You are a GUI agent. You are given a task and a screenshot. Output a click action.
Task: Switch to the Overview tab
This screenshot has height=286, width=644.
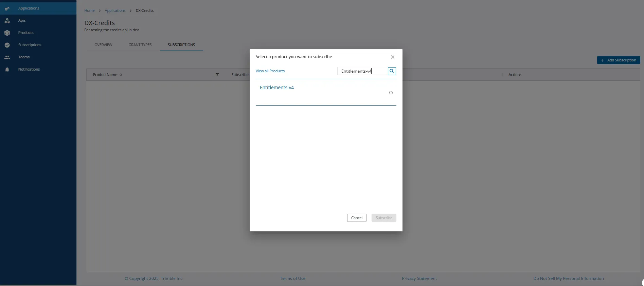pyautogui.click(x=103, y=45)
